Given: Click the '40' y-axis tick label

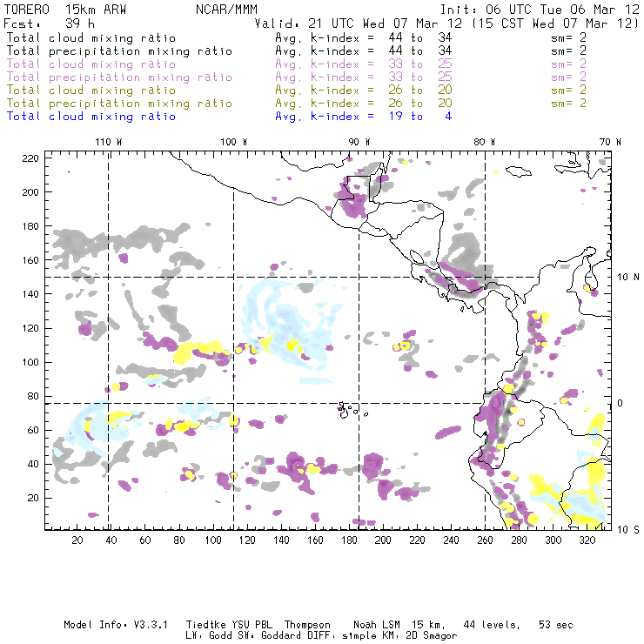Looking at the screenshot, I should pos(33,464).
